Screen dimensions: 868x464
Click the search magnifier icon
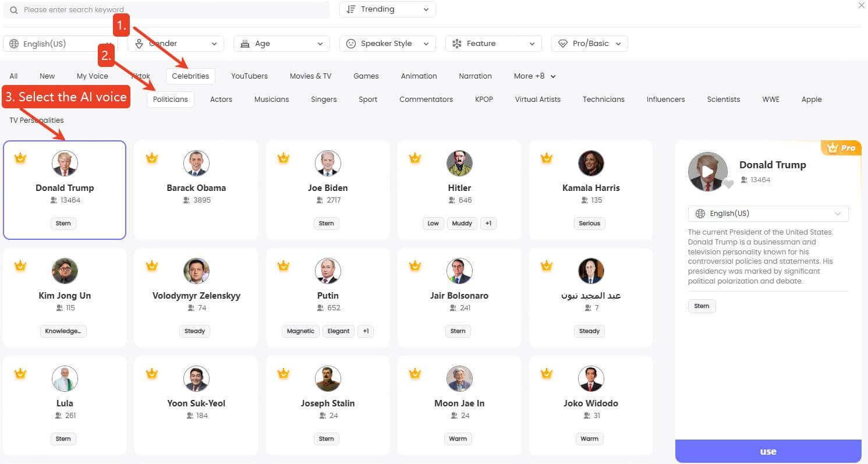point(14,10)
